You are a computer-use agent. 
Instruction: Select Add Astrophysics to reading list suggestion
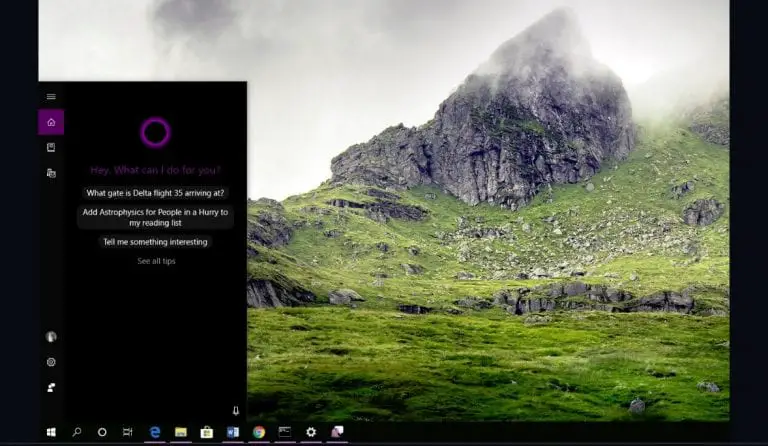tap(155, 217)
